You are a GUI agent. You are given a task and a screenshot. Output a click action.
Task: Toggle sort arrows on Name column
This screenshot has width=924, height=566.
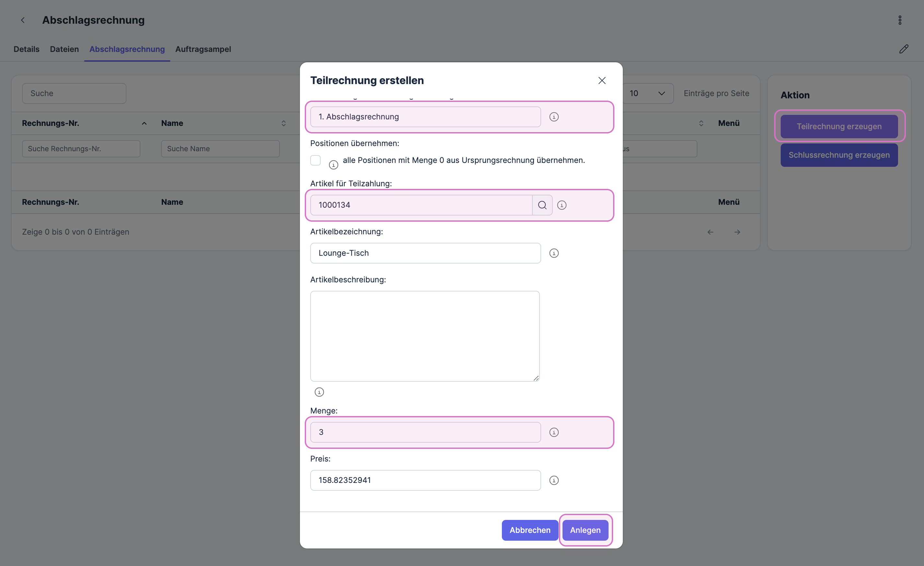283,123
